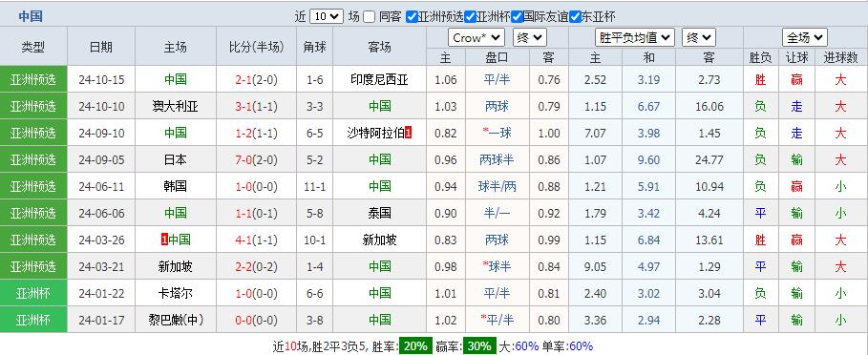Click draw odds 9.60
Viewport: 868px width, 355px height.
coord(648,159)
